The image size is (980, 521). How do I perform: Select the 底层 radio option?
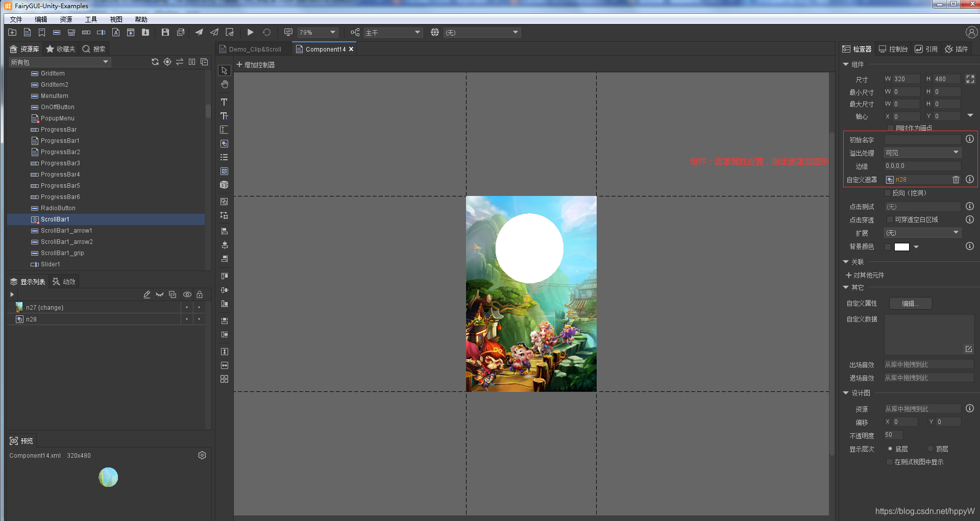pyautogui.click(x=890, y=449)
